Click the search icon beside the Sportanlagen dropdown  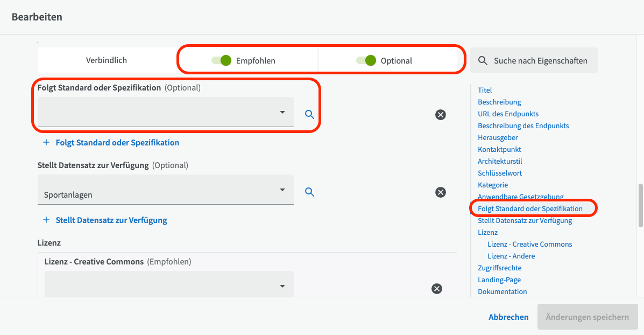(x=309, y=192)
